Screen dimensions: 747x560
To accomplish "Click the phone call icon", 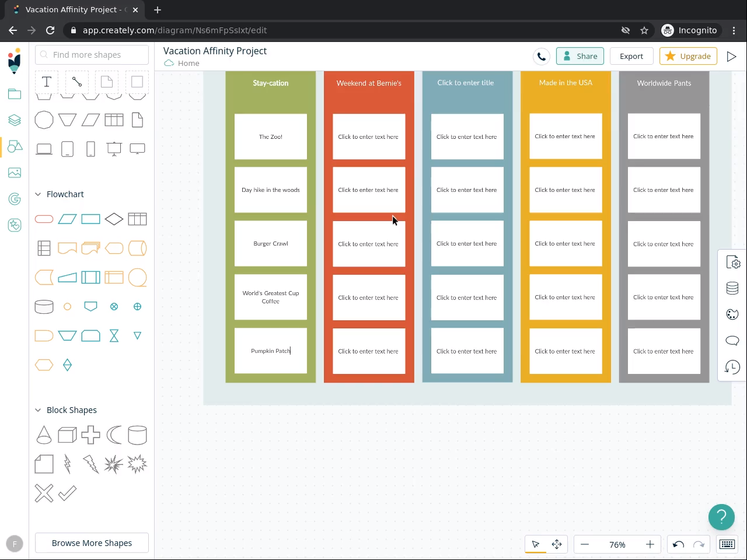I will click(542, 57).
